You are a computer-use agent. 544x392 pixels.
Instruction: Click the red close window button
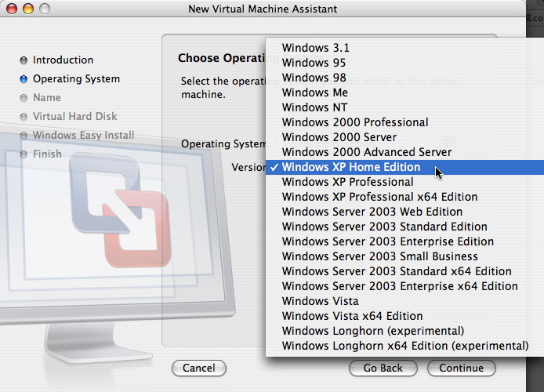tap(11, 9)
